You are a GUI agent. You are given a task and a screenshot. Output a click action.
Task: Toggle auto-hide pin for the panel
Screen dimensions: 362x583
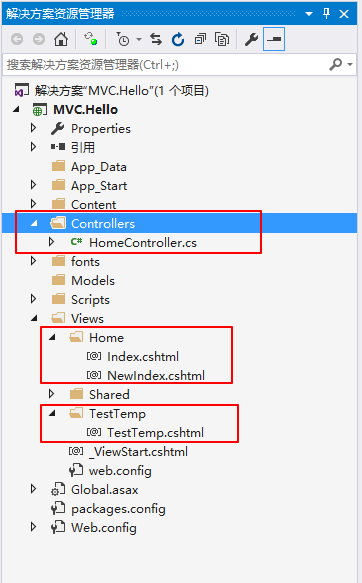point(326,14)
